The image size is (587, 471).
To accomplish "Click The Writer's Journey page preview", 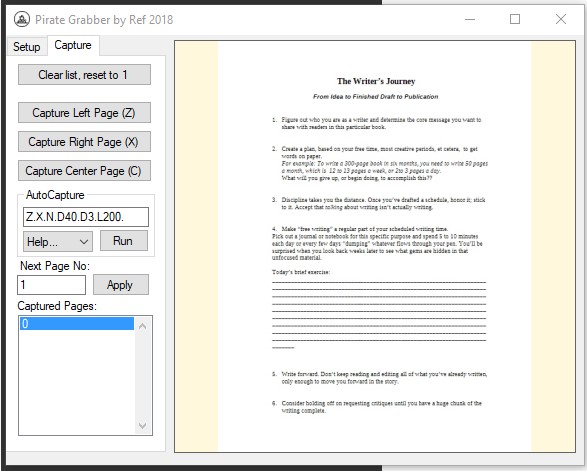I will tap(375, 246).
